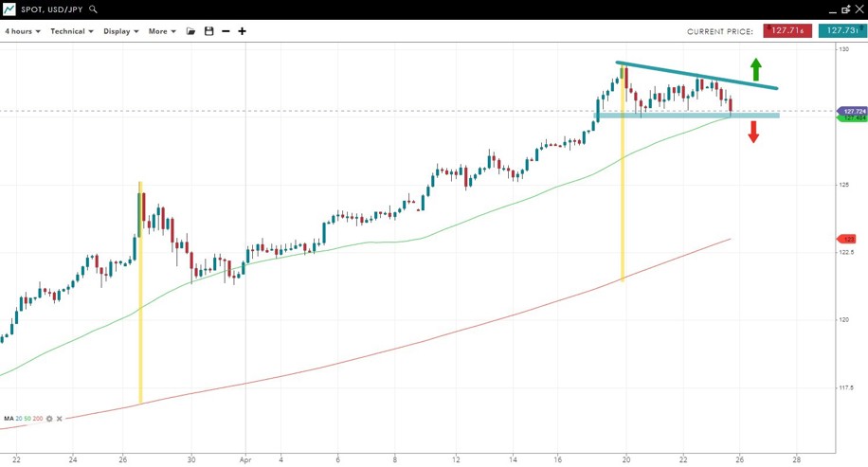Click the red sell price 127.71 button
This screenshot has width=868, height=467.
coord(787,31)
